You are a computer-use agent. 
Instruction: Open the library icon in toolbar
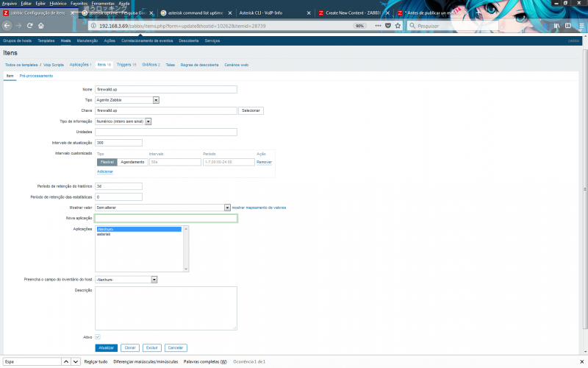tap(557, 26)
